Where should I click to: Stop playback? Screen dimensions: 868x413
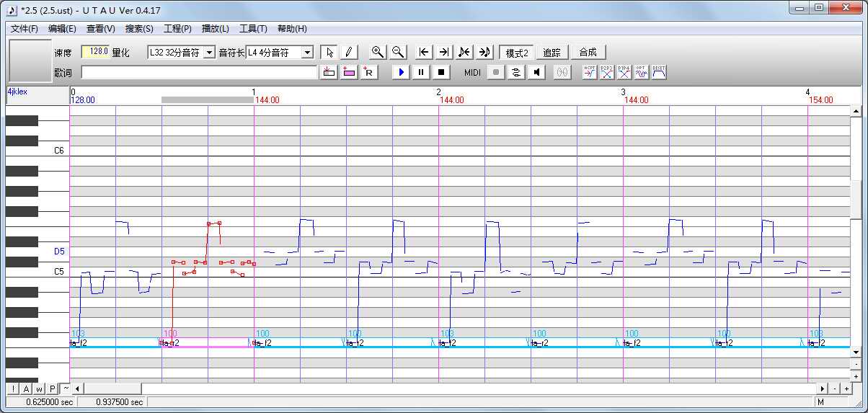pos(442,72)
